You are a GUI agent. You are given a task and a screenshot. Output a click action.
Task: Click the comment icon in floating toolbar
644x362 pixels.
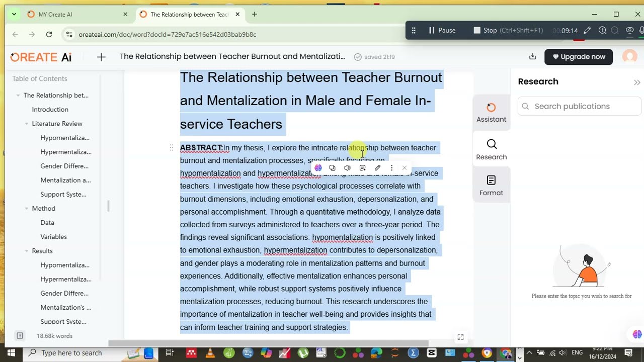pyautogui.click(x=362, y=168)
